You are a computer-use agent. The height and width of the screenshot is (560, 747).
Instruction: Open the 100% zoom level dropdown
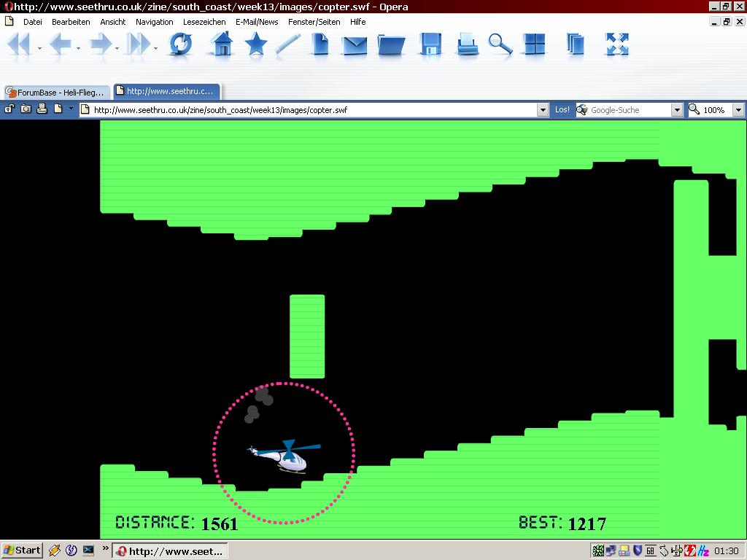[x=738, y=110]
